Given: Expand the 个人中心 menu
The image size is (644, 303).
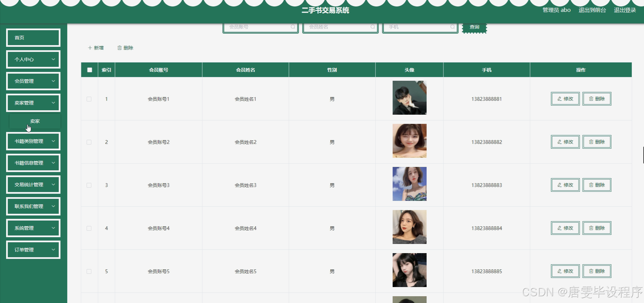Looking at the screenshot, I should click(x=33, y=59).
